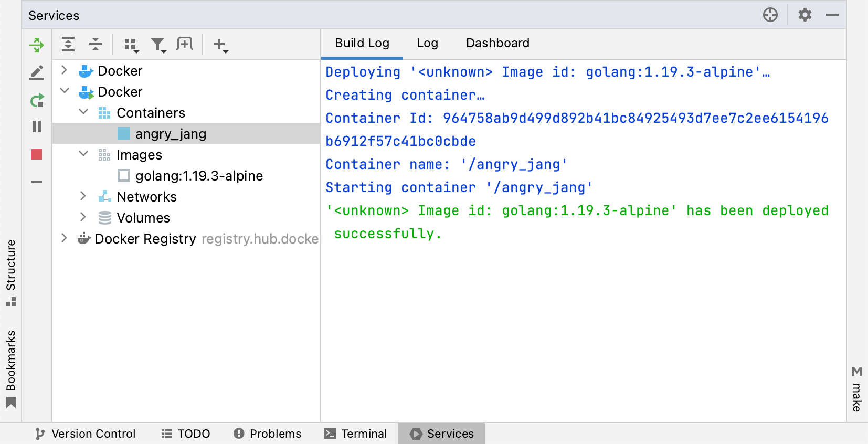The image size is (868, 444).
Task: Open Group By options icon
Action: pyautogui.click(x=131, y=45)
